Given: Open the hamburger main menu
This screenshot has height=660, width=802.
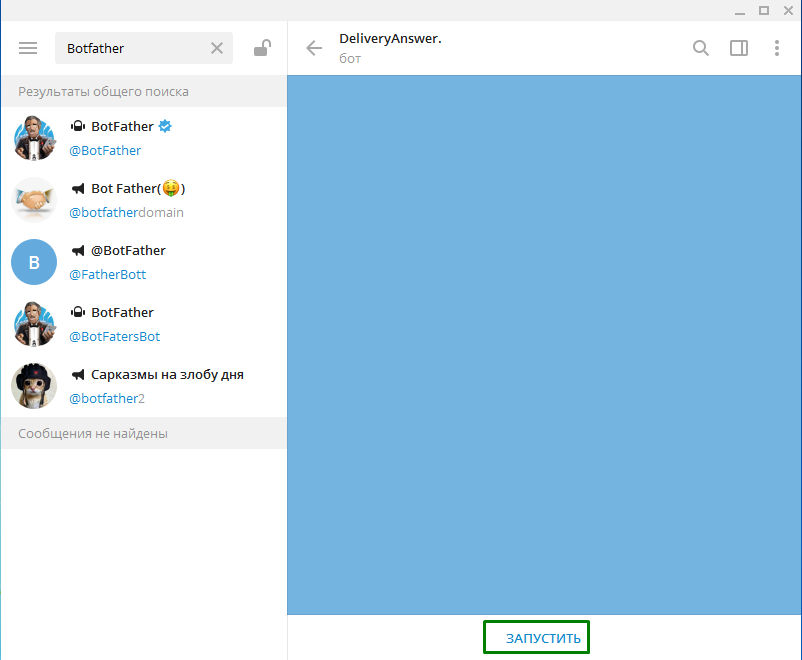Looking at the screenshot, I should click(28, 48).
